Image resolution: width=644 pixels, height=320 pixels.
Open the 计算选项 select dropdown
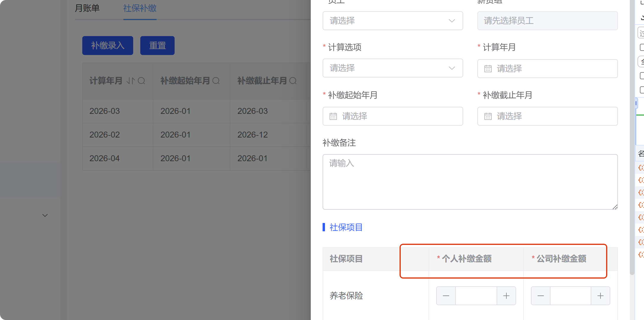coord(392,68)
